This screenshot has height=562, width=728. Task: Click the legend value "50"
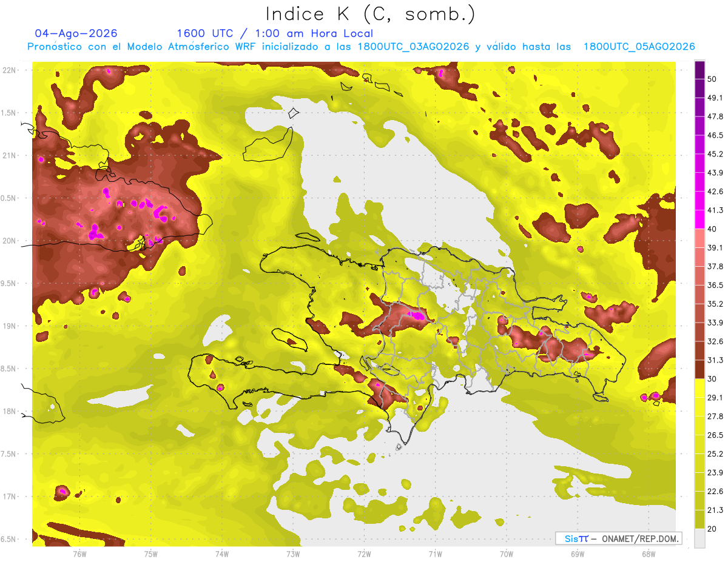713,79
